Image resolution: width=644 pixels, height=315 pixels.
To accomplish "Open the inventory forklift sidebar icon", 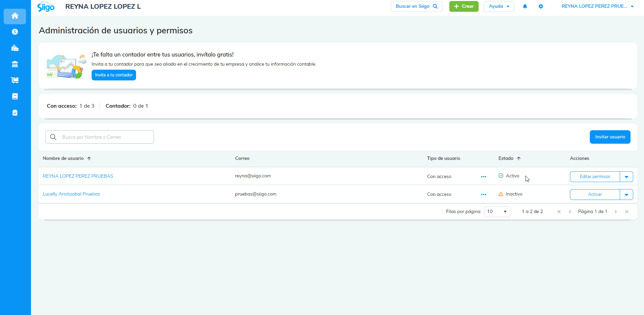I will tap(15, 80).
